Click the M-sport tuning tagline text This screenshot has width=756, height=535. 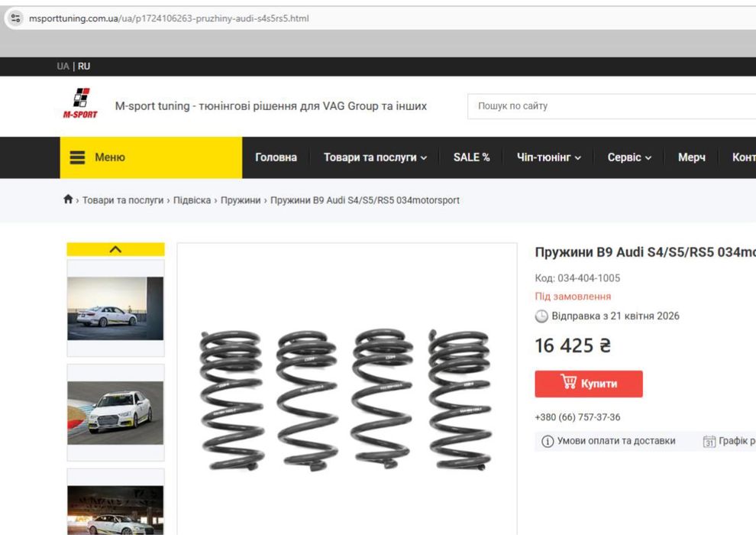click(x=271, y=106)
